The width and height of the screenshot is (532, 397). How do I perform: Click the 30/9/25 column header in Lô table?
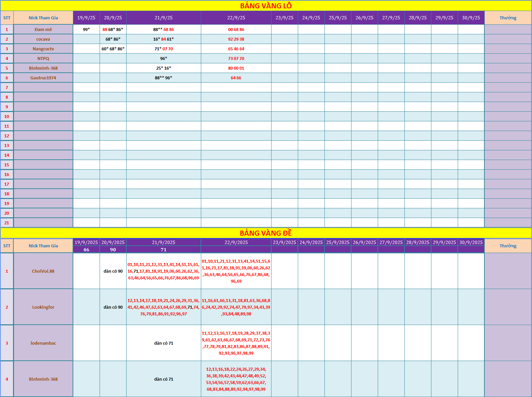pos(471,18)
